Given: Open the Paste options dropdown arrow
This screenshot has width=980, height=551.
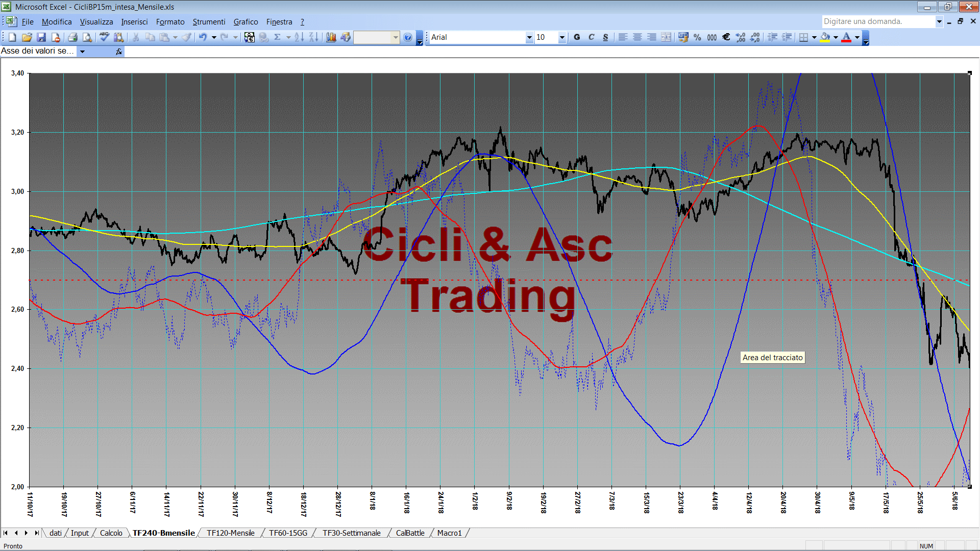Looking at the screenshot, I should pos(175,37).
